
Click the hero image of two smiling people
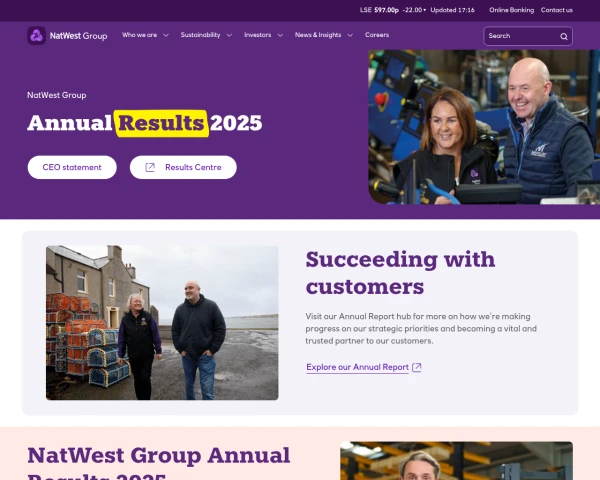(x=484, y=127)
